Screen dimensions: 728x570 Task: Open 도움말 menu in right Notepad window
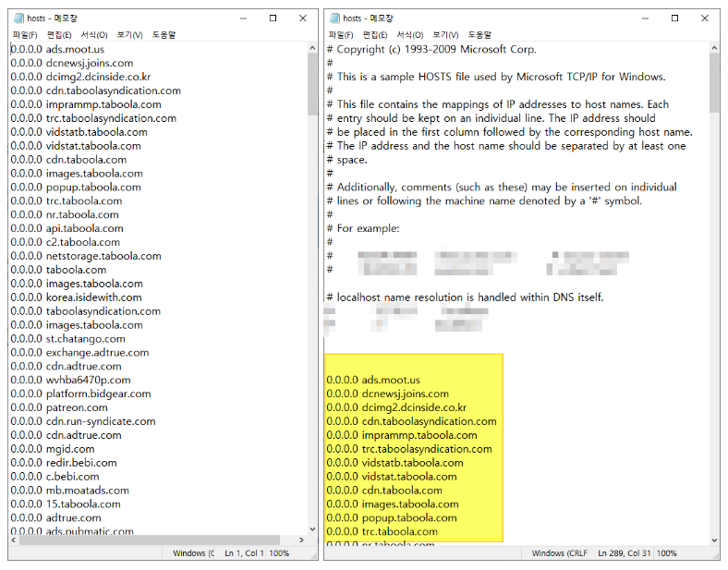point(479,35)
